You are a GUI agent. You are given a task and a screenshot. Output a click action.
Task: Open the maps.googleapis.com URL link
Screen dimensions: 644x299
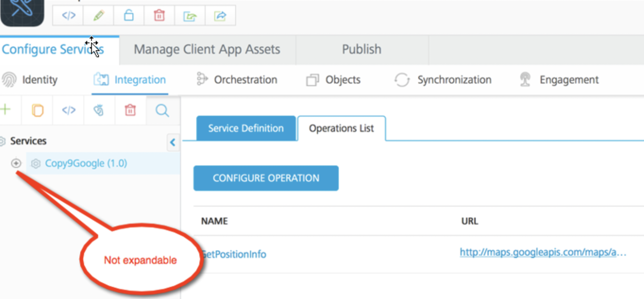543,252
